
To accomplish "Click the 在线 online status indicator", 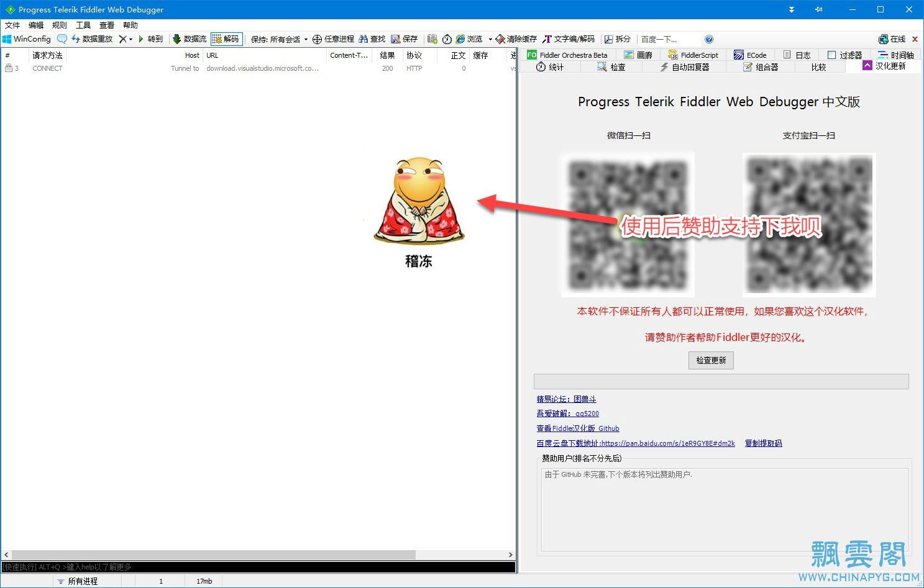I will pos(892,38).
